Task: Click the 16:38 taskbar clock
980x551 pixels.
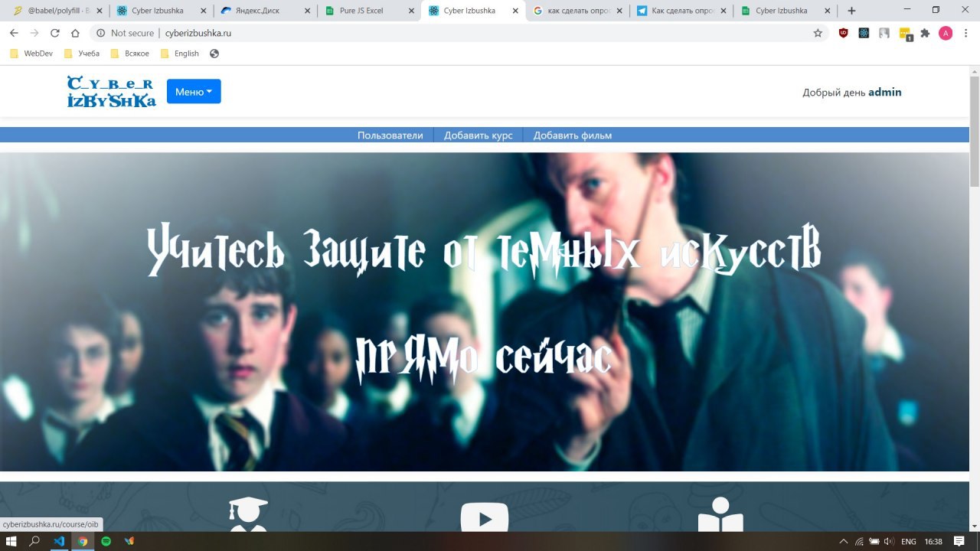Action: [x=933, y=541]
